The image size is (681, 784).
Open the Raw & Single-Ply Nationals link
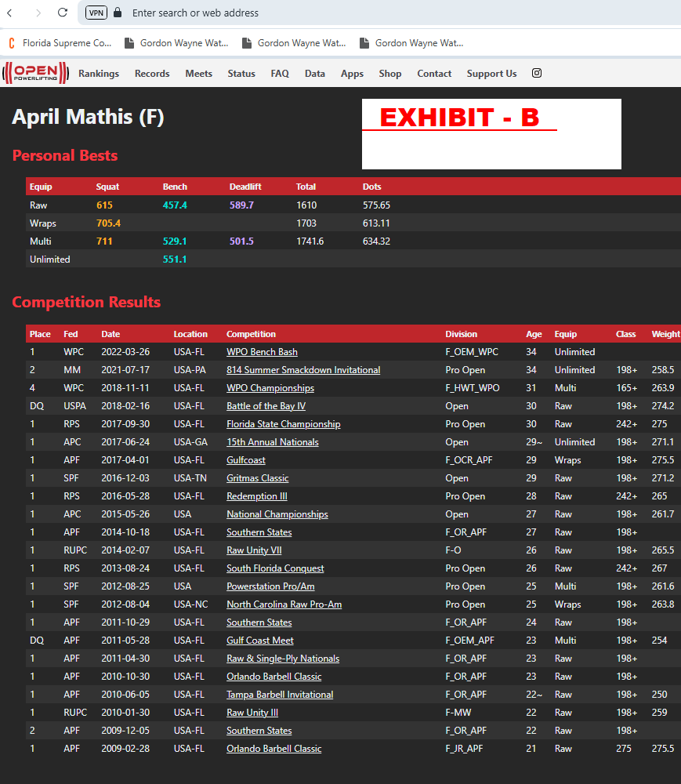[x=283, y=659]
